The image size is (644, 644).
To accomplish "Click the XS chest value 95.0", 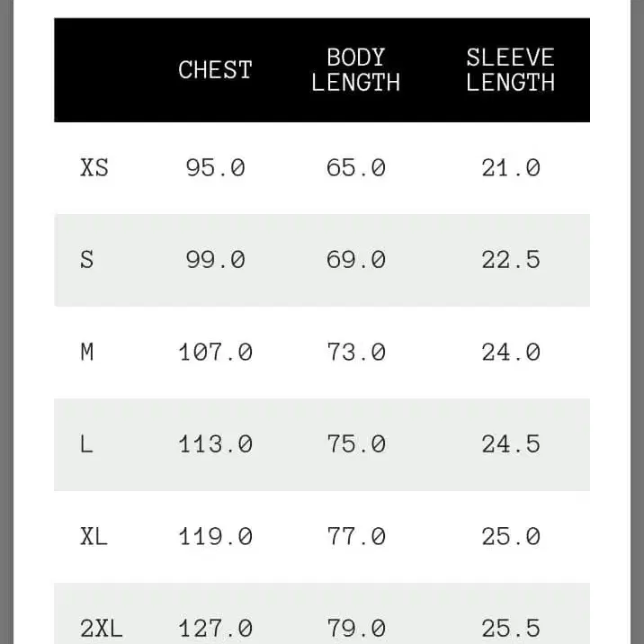I will pyautogui.click(x=215, y=168).
